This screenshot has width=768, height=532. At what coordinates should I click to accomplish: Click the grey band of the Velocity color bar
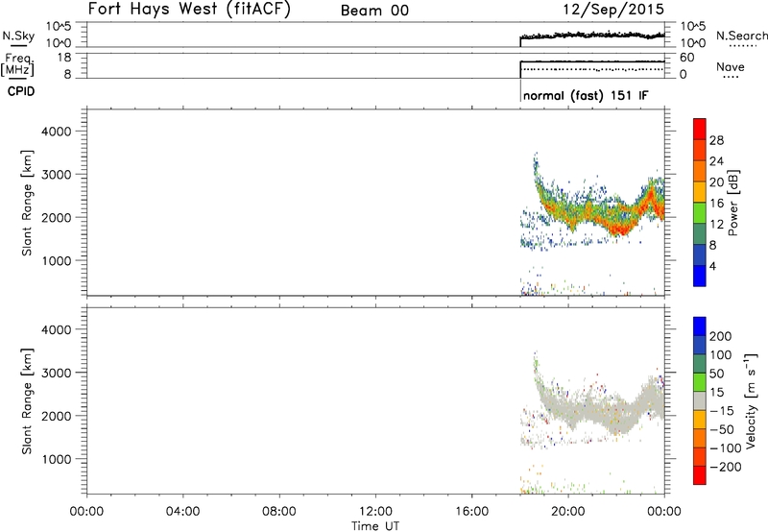[700, 400]
